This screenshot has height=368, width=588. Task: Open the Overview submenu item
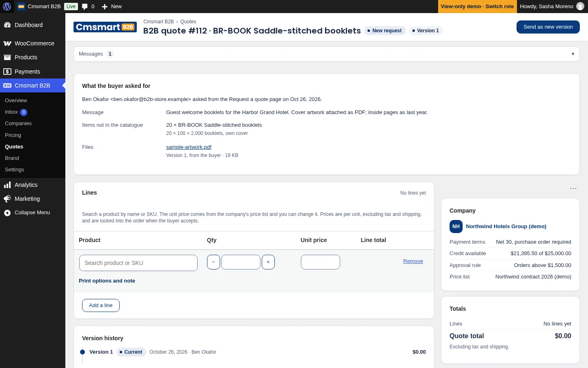[x=16, y=101]
